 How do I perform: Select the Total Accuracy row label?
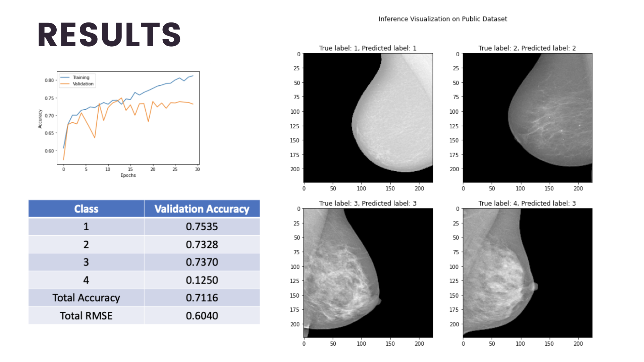86,298
